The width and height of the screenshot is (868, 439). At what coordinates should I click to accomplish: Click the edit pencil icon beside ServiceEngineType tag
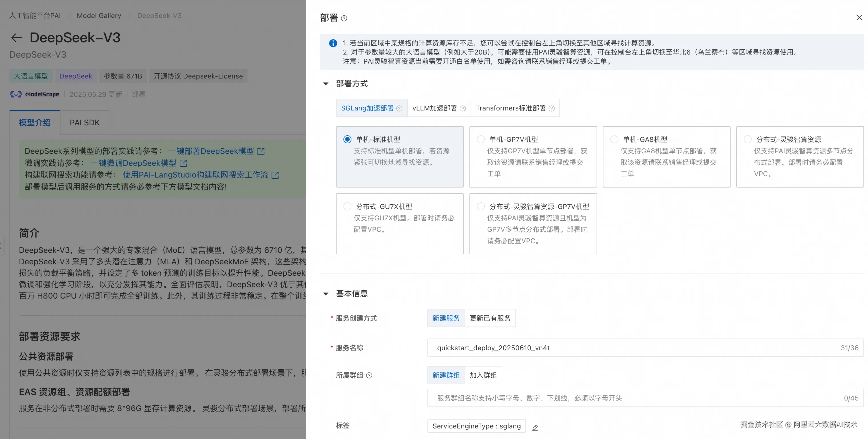(x=535, y=428)
